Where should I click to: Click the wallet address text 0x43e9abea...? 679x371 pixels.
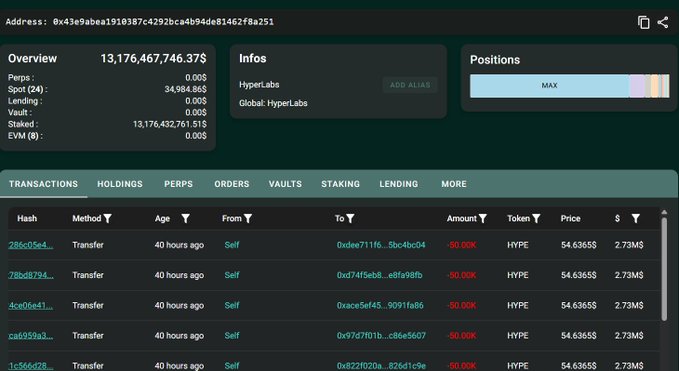[x=163, y=22]
